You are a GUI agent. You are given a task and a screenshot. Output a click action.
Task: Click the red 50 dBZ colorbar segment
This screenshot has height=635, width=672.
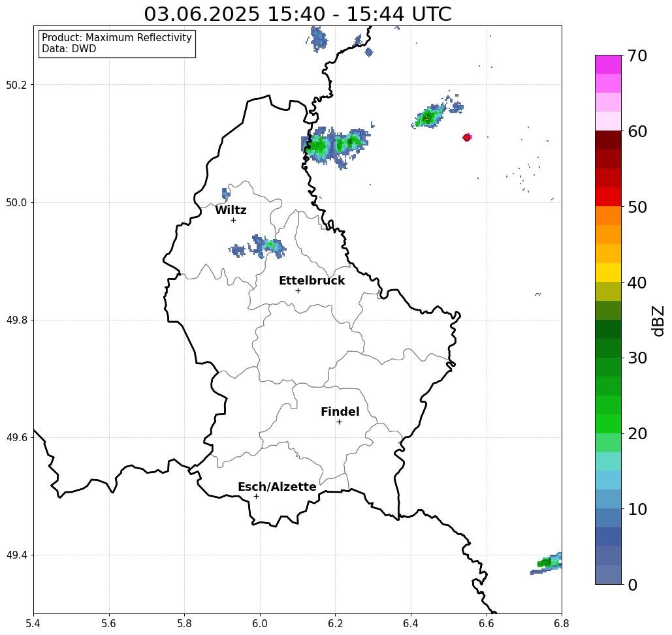pyautogui.click(x=608, y=197)
